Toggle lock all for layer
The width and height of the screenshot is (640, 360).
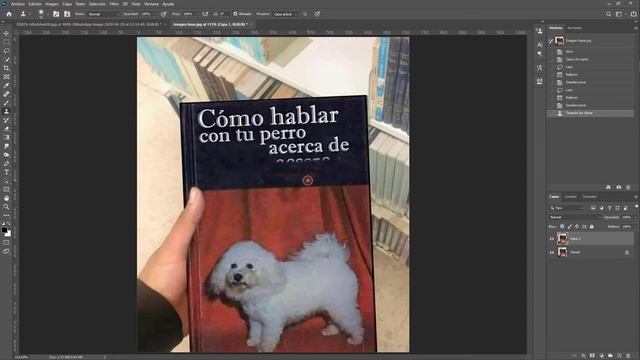[x=591, y=227]
